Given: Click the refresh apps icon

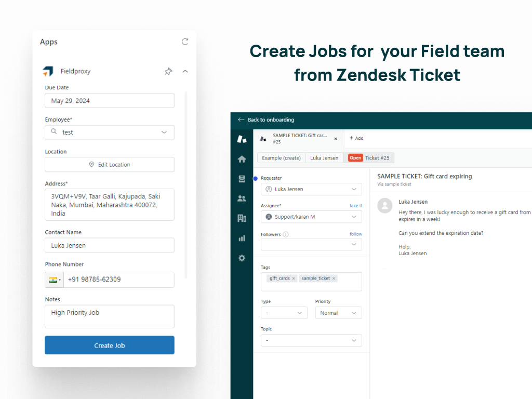Looking at the screenshot, I should pyautogui.click(x=185, y=42).
